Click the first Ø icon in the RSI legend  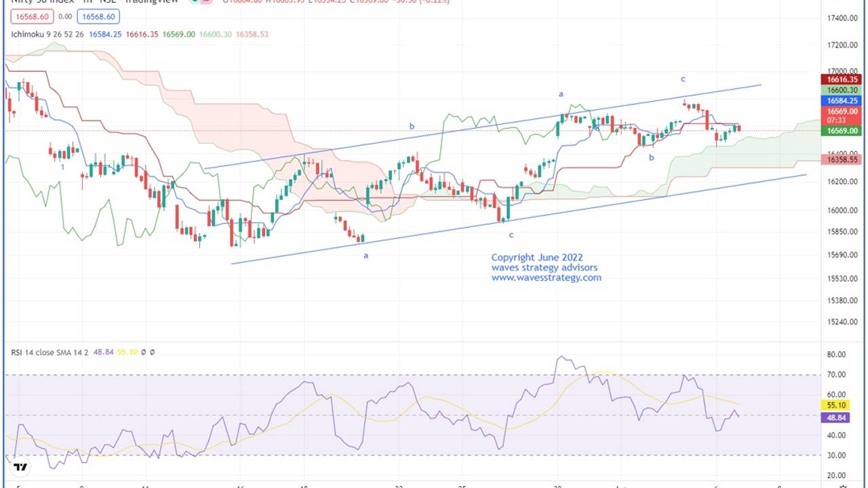144,351
